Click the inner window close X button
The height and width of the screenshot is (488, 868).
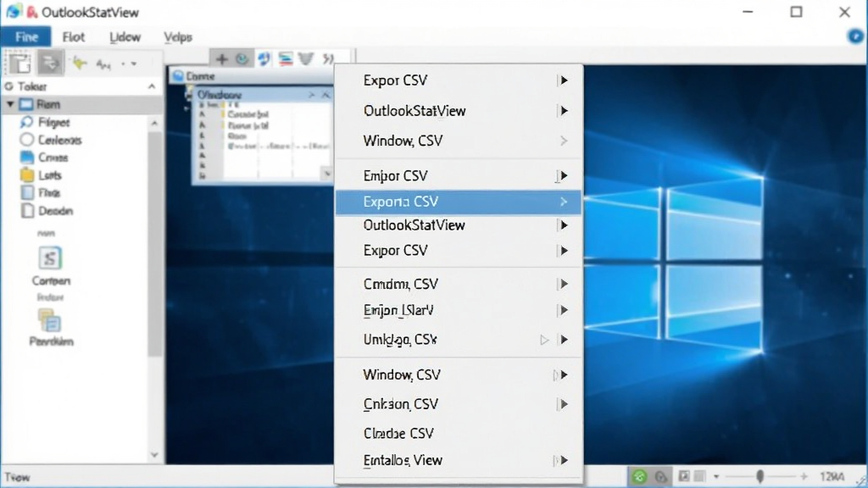click(325, 95)
